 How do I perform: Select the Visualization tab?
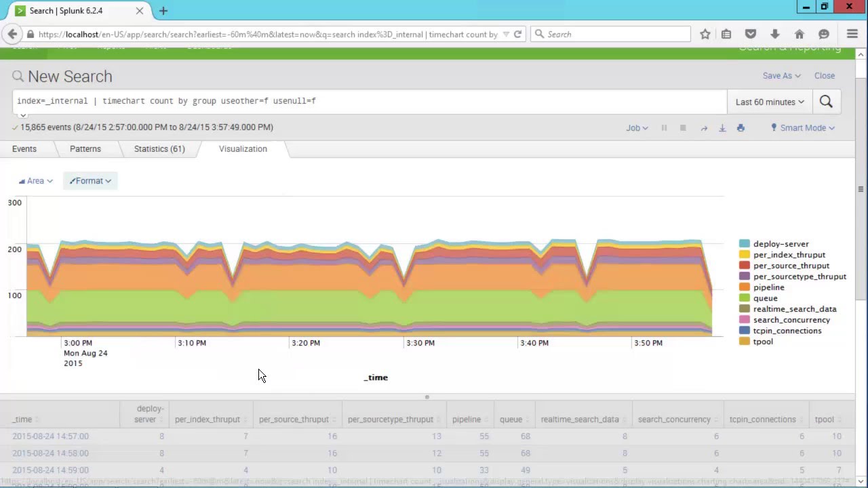pyautogui.click(x=243, y=149)
